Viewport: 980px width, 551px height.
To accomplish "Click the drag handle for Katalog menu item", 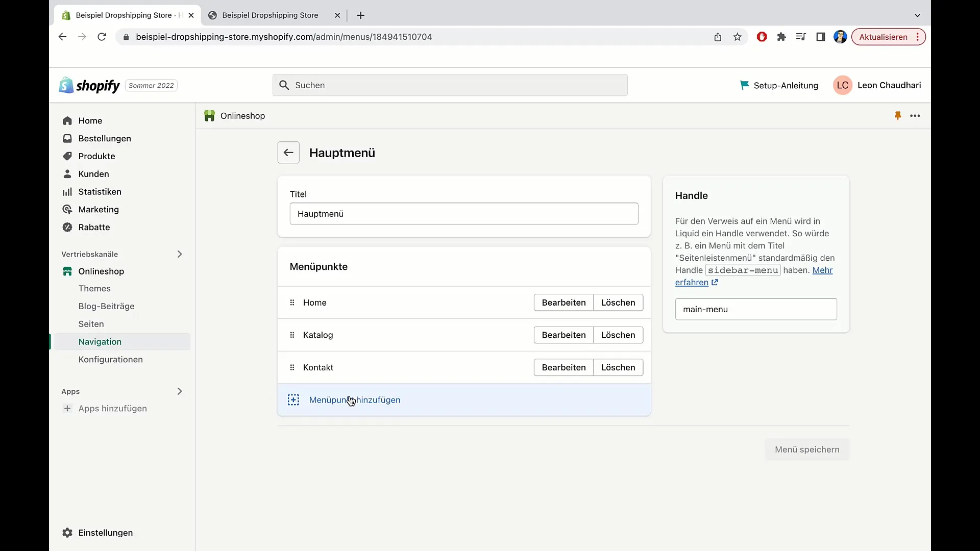I will coord(292,335).
